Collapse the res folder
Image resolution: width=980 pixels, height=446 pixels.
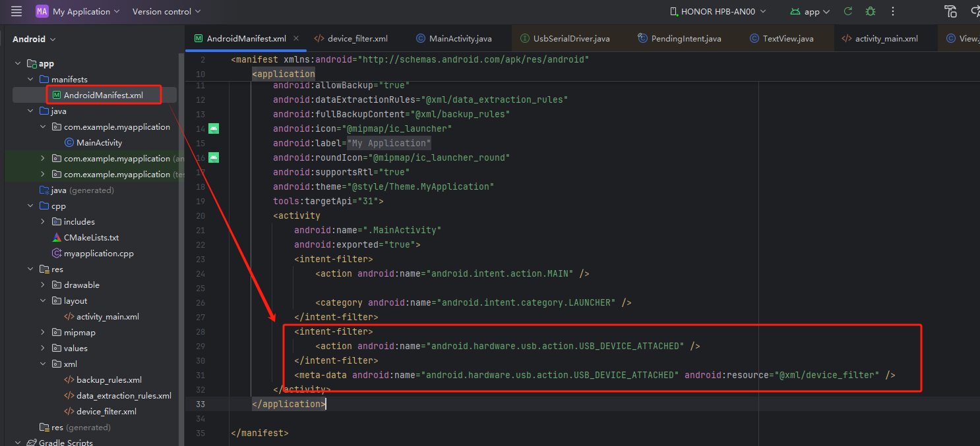coord(30,269)
